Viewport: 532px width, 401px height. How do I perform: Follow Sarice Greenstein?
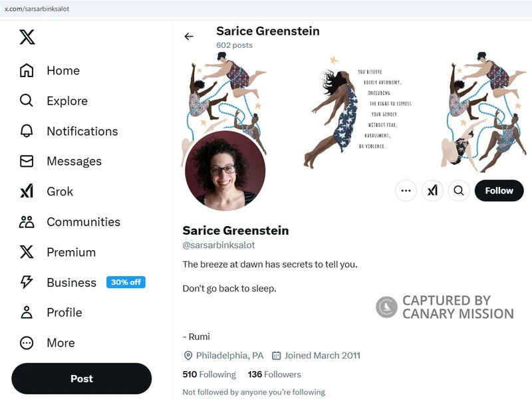point(499,191)
